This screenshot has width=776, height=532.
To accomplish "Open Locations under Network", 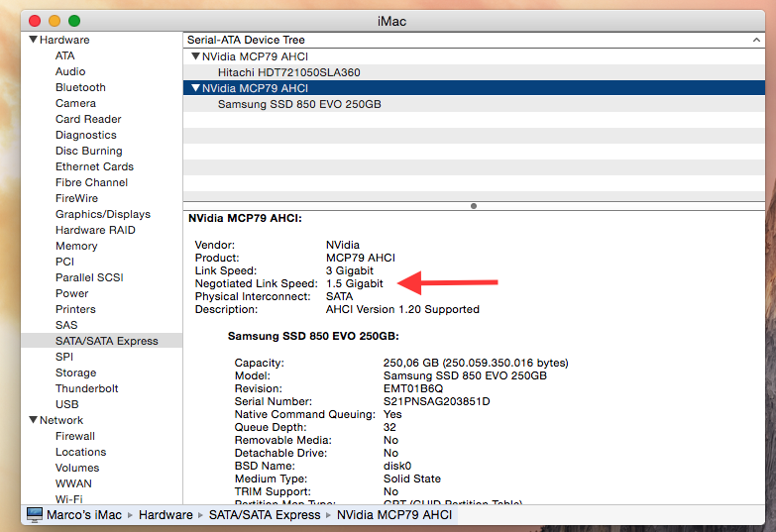I will [x=80, y=452].
